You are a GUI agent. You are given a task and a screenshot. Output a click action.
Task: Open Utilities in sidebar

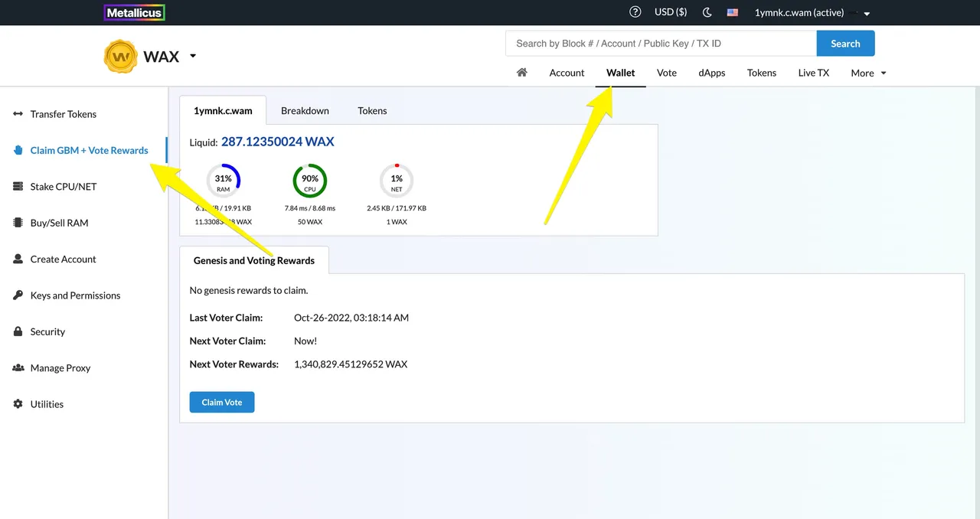coord(47,404)
